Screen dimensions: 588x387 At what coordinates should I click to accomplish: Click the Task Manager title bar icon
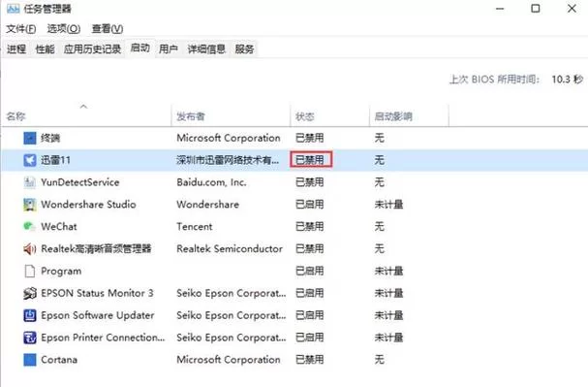(14, 9)
